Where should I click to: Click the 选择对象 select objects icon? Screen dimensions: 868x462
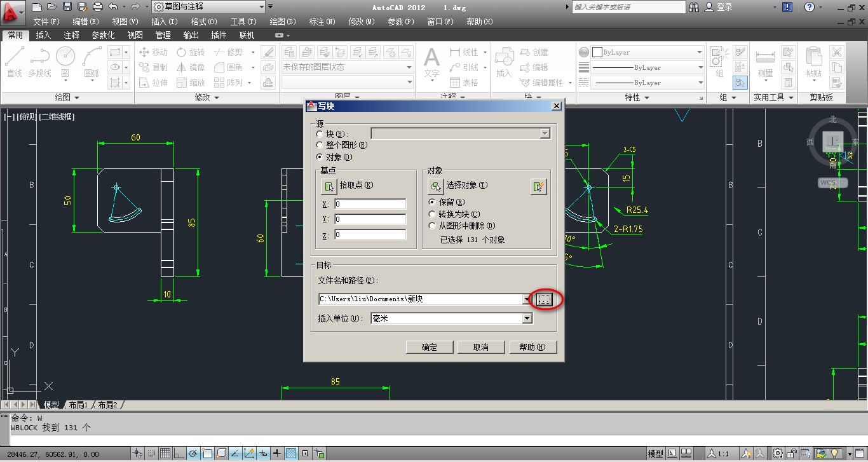(436, 186)
